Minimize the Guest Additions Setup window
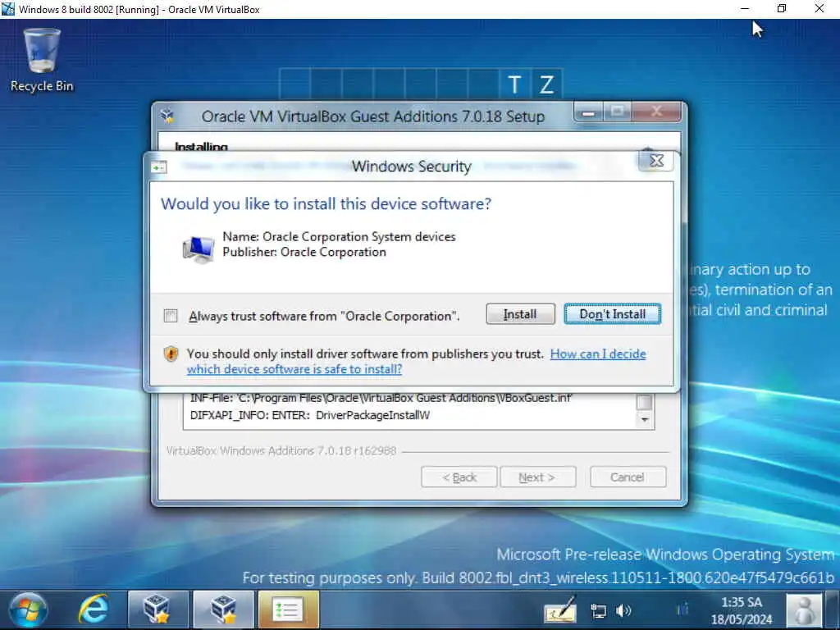 pos(589,112)
